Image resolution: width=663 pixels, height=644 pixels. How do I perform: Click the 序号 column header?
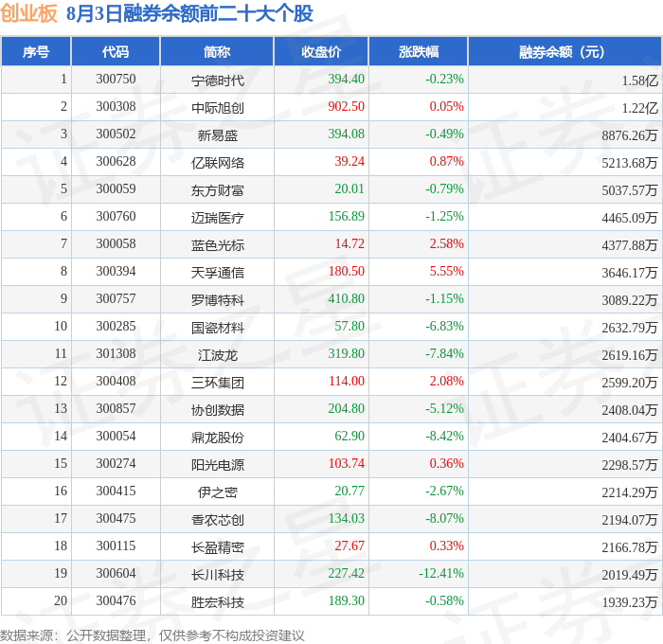click(x=36, y=52)
